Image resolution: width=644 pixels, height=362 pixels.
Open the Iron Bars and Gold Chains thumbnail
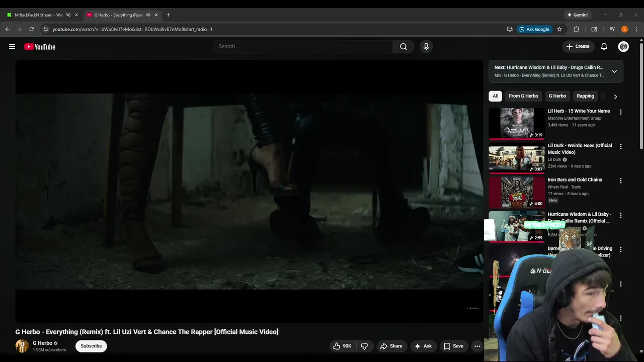pos(517,192)
